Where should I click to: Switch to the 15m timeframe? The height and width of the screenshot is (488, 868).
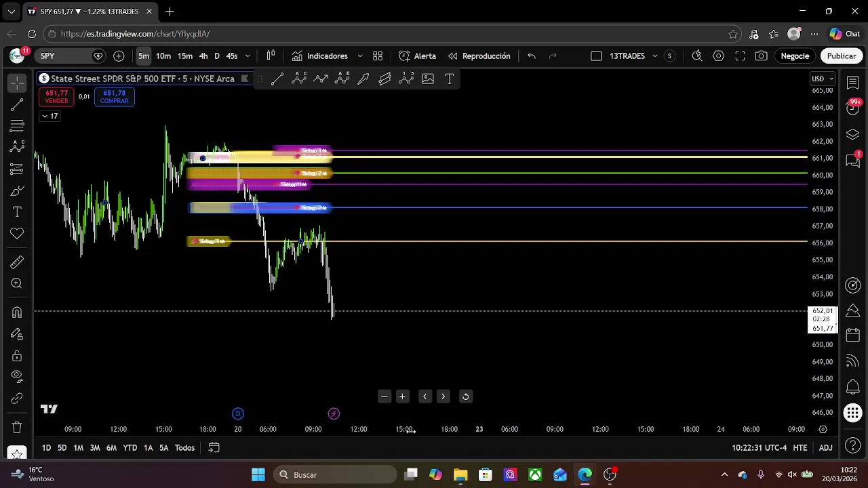[x=185, y=56]
